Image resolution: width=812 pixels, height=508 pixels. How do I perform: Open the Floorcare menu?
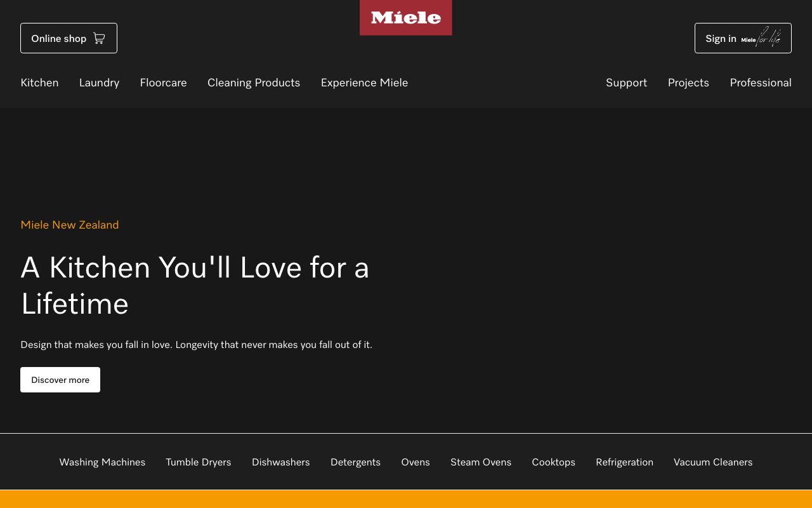(x=163, y=83)
